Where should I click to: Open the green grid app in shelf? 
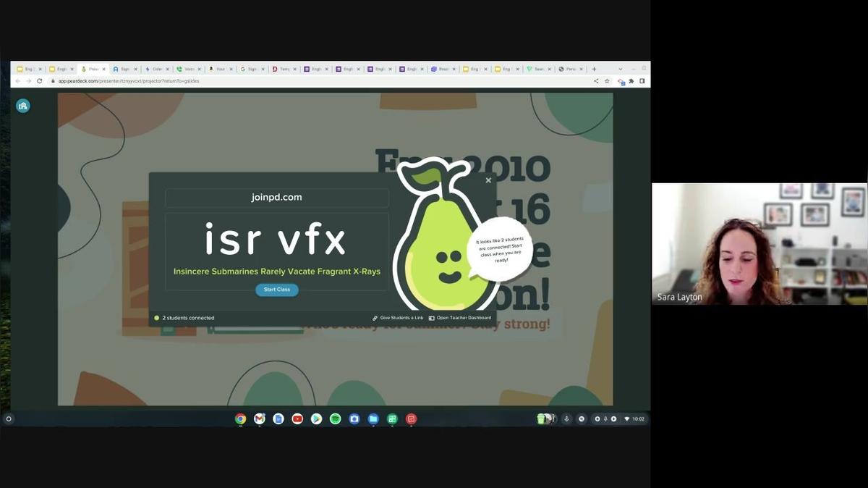pos(392,418)
